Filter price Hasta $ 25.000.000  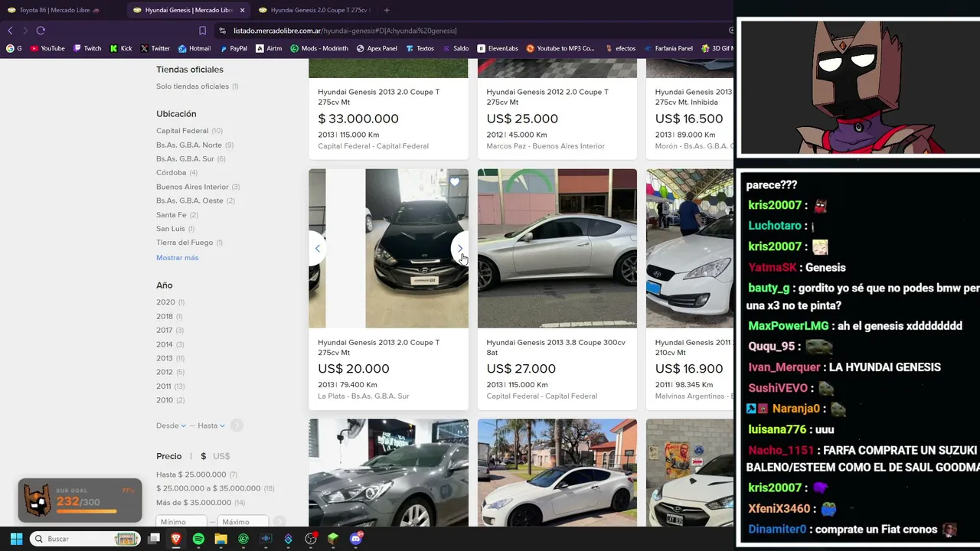click(196, 474)
